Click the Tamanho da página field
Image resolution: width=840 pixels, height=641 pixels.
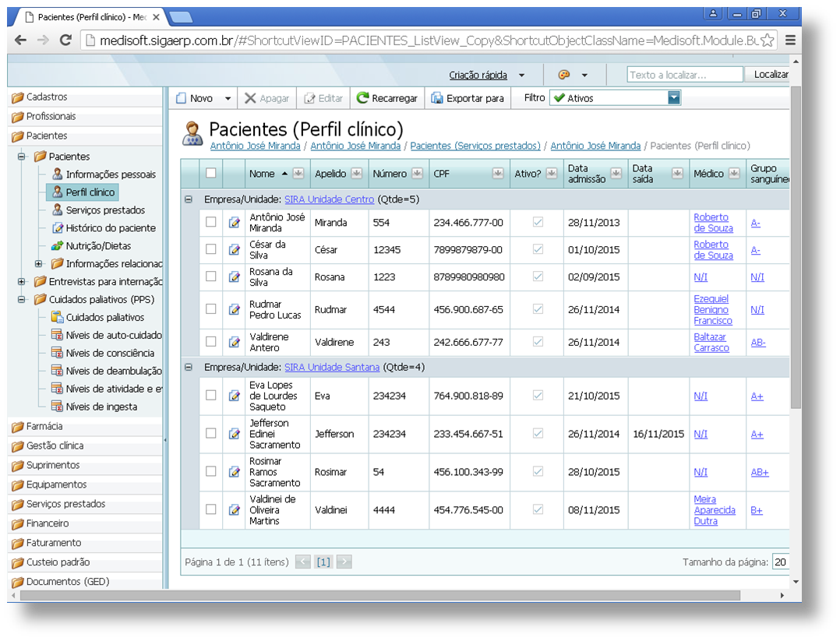point(781,562)
